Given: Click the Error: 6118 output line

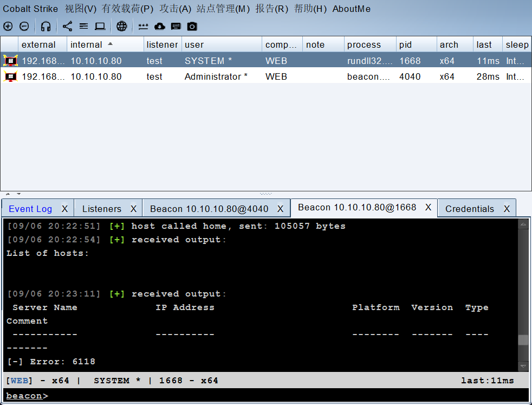Looking at the screenshot, I should click(51, 362).
